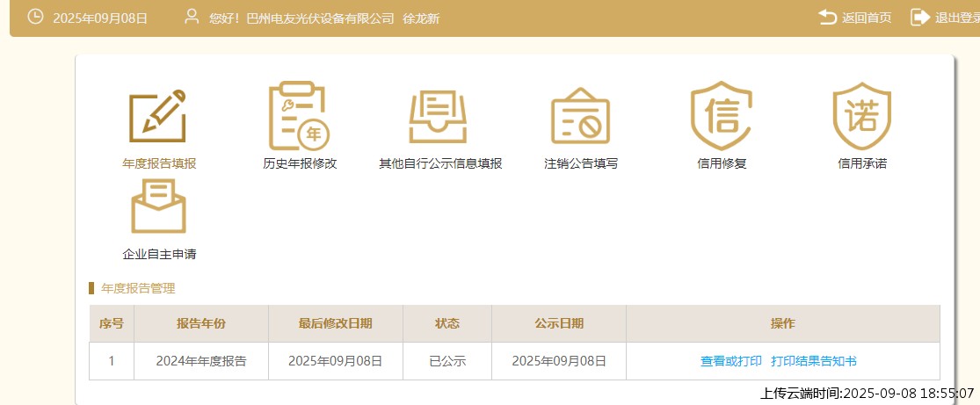Click the 序号 column header
The width and height of the screenshot is (980, 405).
(112, 324)
